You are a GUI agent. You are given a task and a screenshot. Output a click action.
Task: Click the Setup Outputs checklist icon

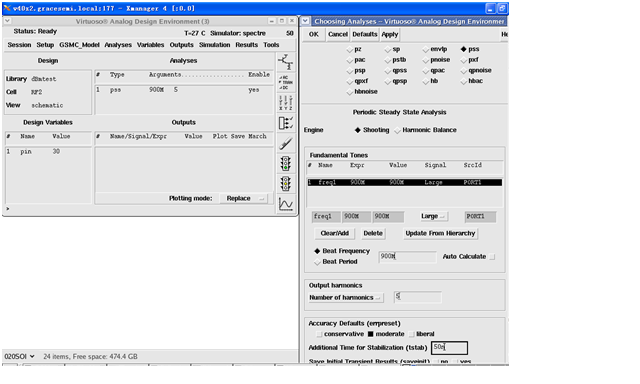(x=285, y=123)
